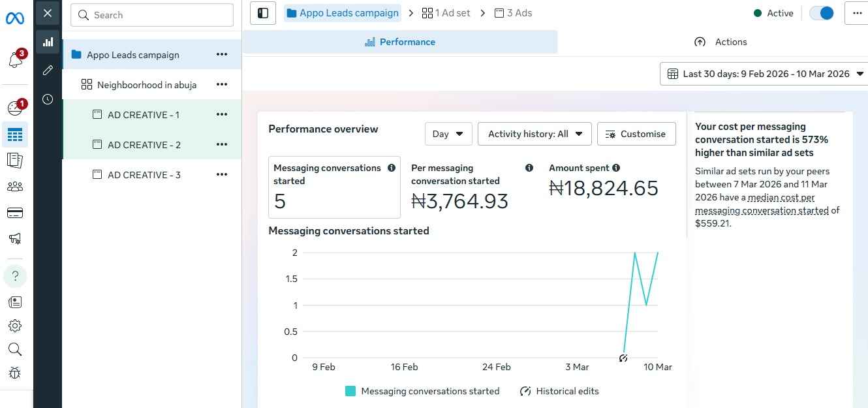Click the Historical edits marker on chart

(x=623, y=358)
